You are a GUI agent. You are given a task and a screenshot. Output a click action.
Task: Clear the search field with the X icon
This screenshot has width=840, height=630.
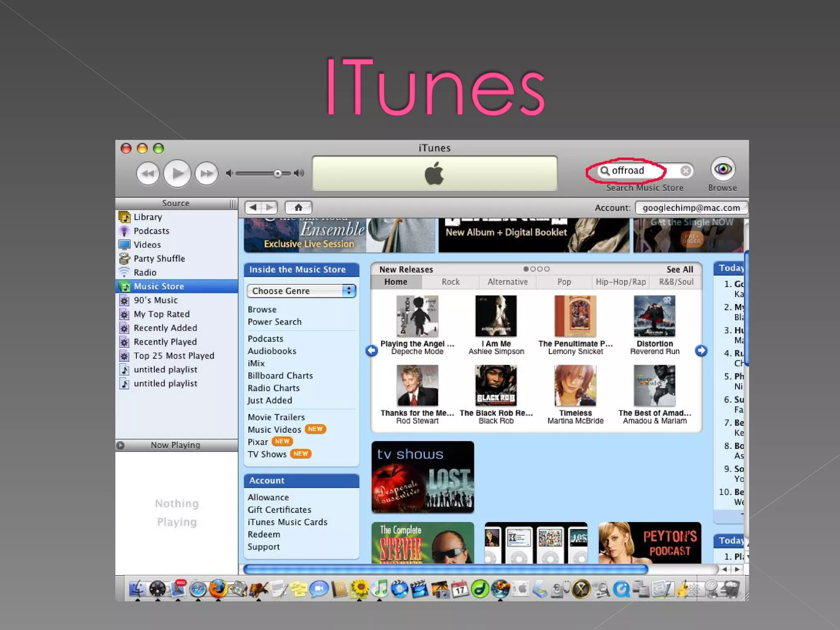[x=685, y=171]
